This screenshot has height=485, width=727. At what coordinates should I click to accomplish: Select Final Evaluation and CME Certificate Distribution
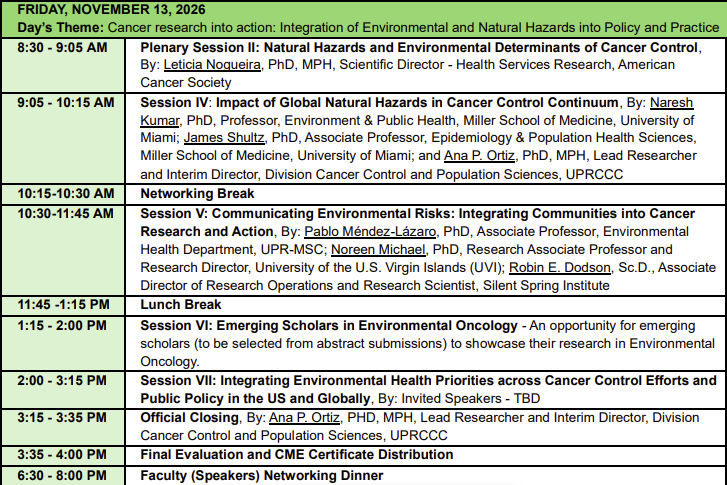click(296, 455)
